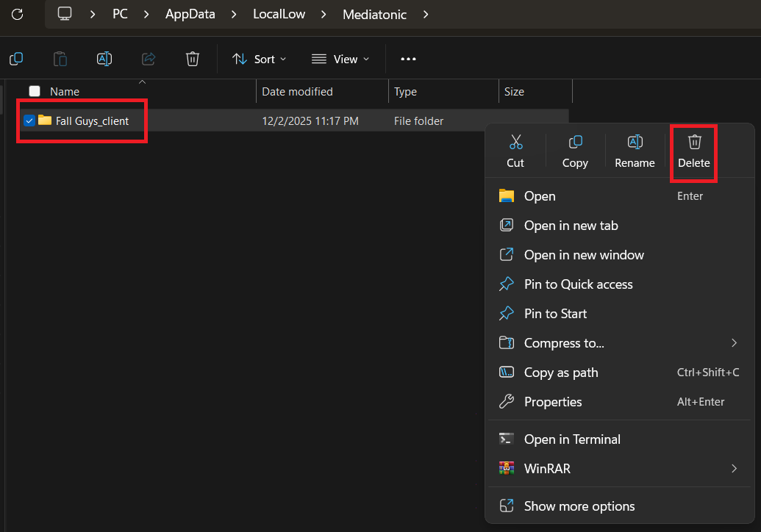Click the Rename icon in context menu
The image size is (761, 532).
[635, 143]
